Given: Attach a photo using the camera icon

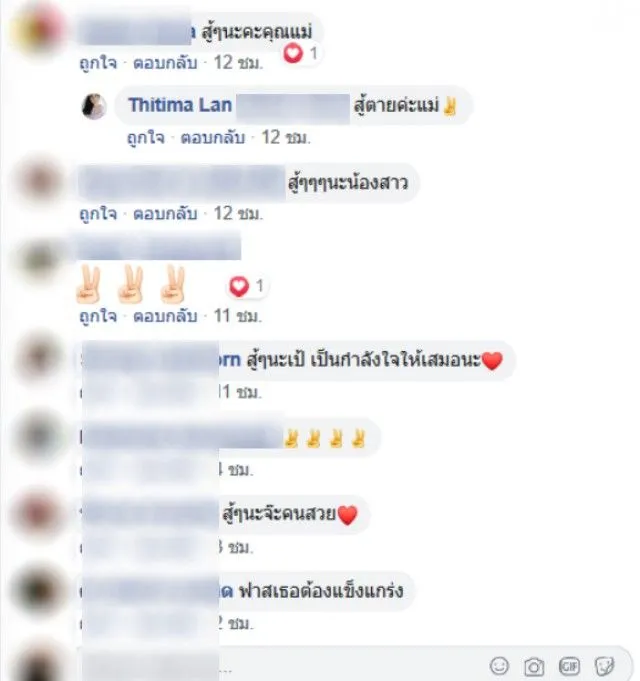Looking at the screenshot, I should (x=534, y=666).
